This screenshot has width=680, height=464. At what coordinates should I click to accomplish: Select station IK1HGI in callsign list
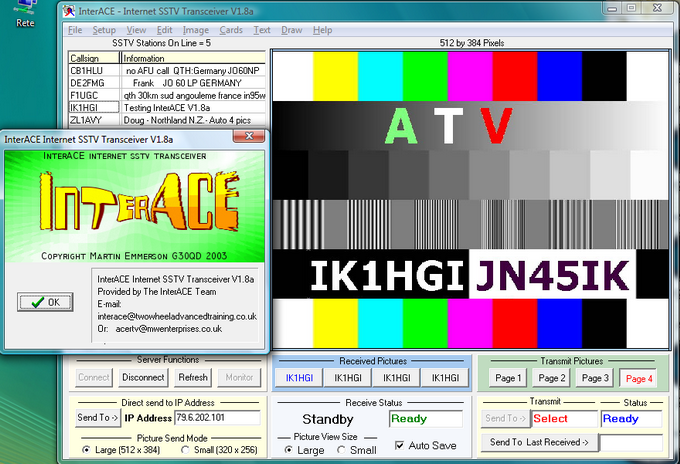[x=93, y=108]
